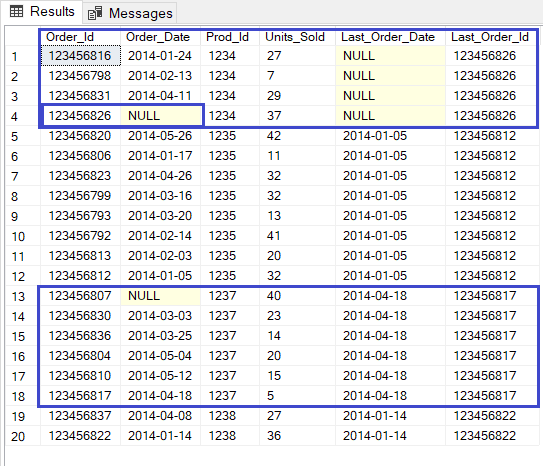Click Order_Date cell 2014-03-25
The image size is (543, 466).
pyautogui.click(x=160, y=336)
